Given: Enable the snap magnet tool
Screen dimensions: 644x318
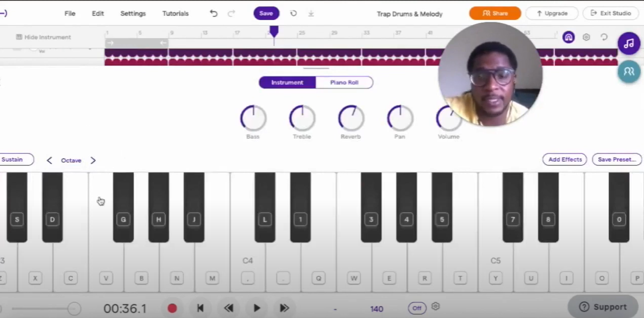Looking at the screenshot, I should tap(568, 37).
